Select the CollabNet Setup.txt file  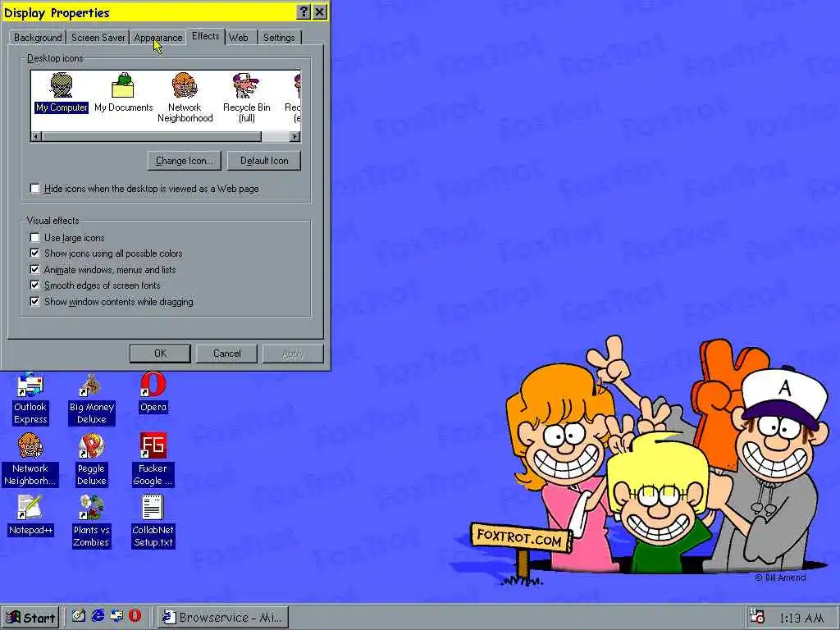pyautogui.click(x=153, y=521)
